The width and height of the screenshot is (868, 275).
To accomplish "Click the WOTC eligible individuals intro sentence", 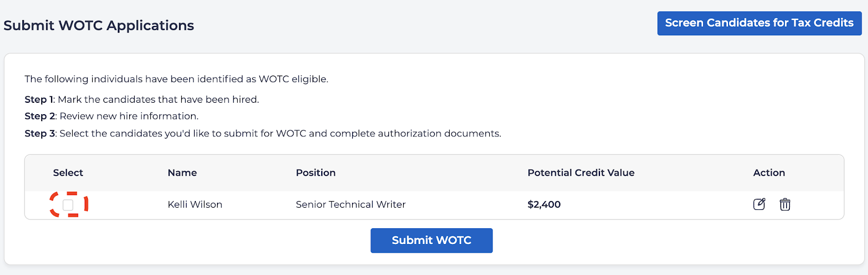I will pos(176,79).
